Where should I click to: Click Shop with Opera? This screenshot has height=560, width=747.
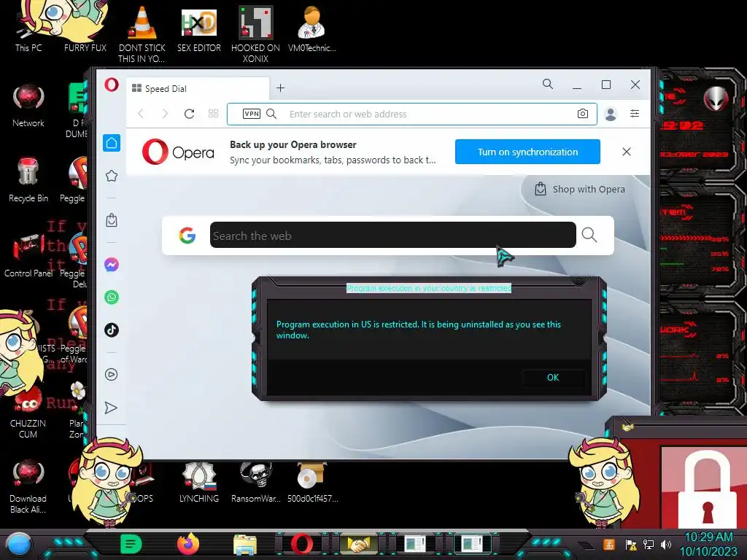click(579, 189)
